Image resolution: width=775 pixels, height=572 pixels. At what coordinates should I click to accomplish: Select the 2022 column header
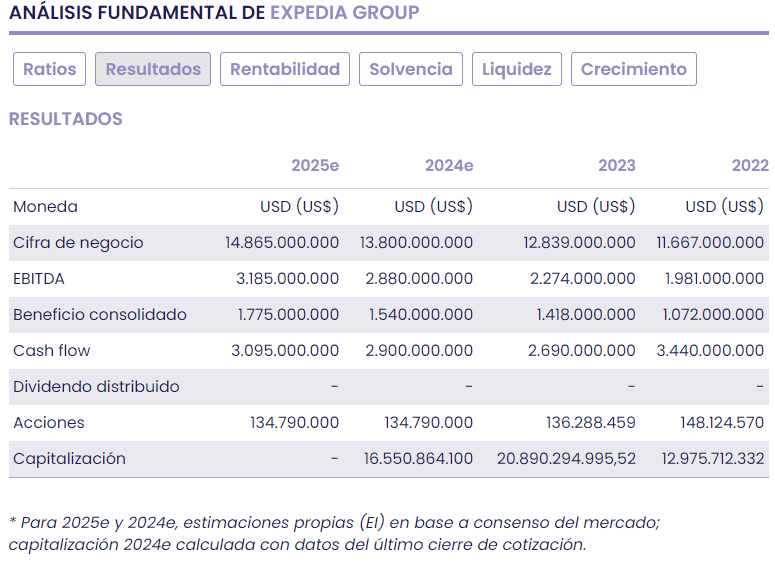coord(750,165)
